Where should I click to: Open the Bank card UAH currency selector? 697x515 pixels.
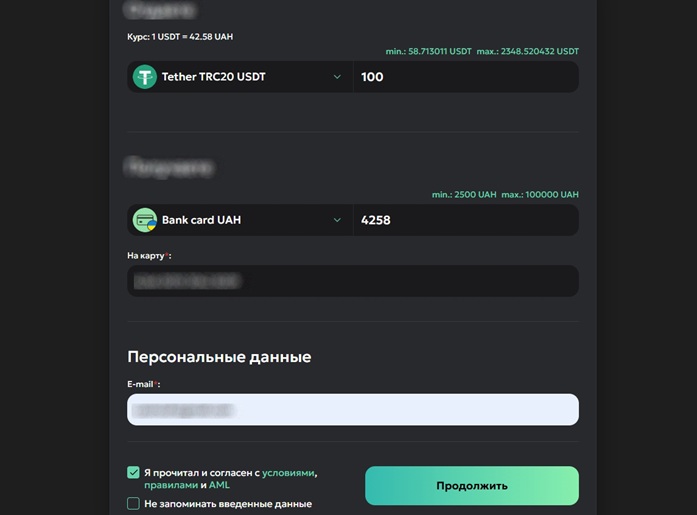click(x=240, y=220)
